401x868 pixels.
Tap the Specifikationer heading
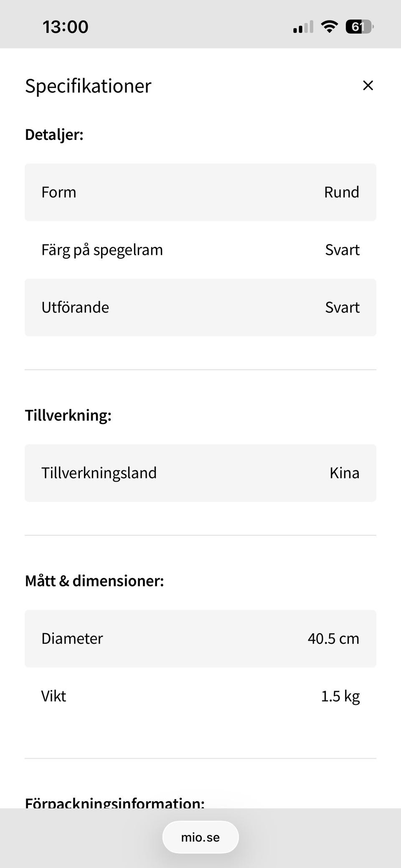(88, 86)
